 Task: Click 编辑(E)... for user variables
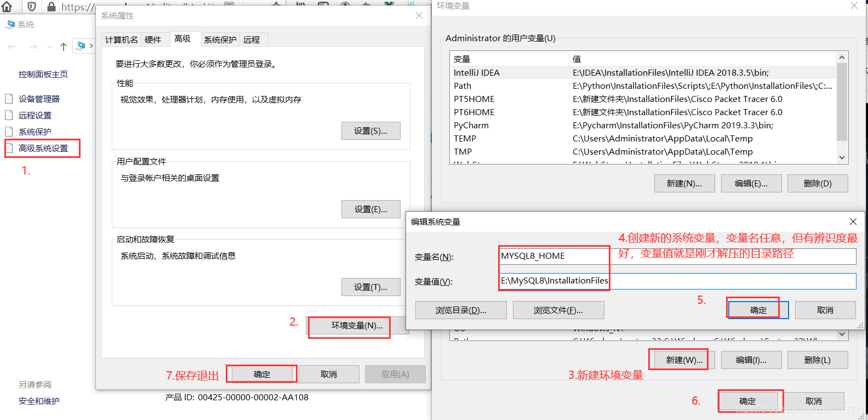[x=751, y=183]
